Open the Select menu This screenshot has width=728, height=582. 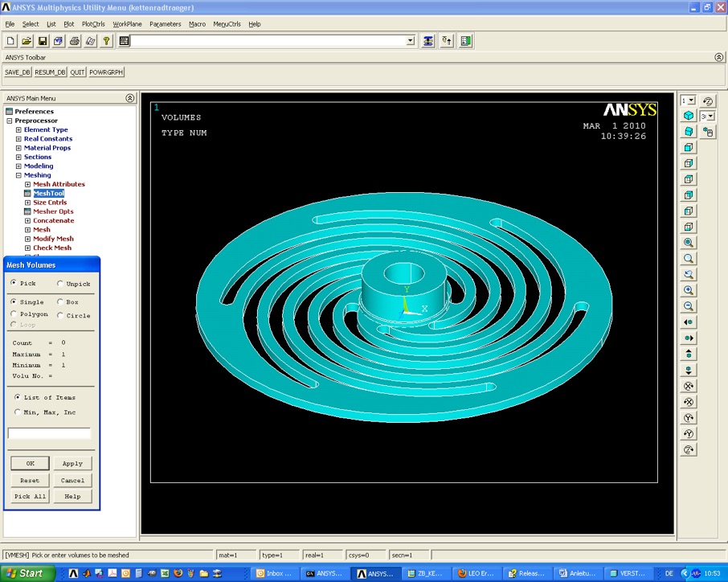pos(31,24)
